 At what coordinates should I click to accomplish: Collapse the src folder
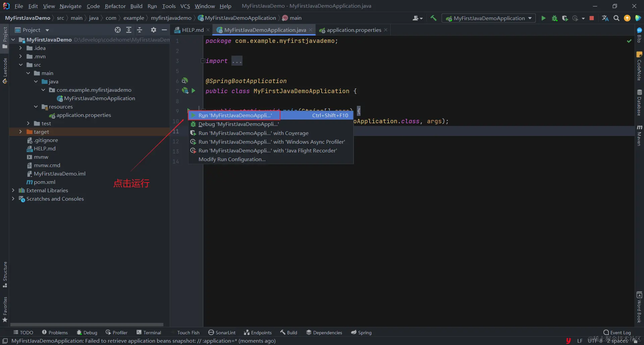coord(20,65)
